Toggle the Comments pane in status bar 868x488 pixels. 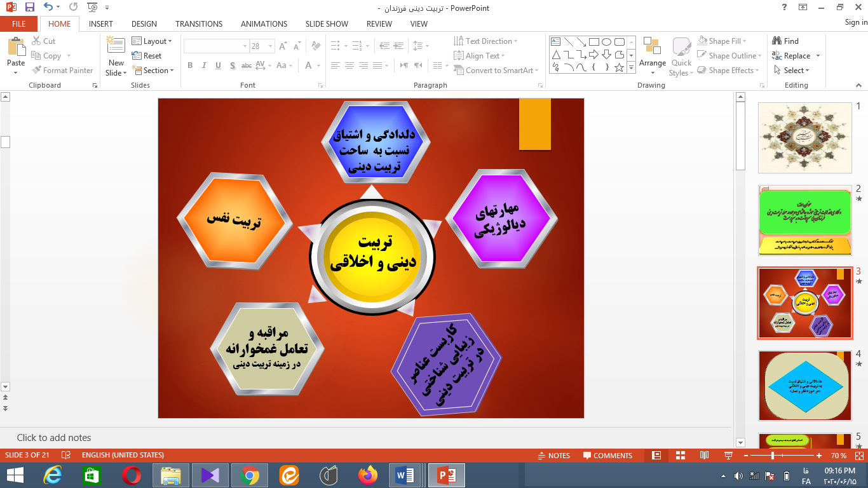click(606, 456)
